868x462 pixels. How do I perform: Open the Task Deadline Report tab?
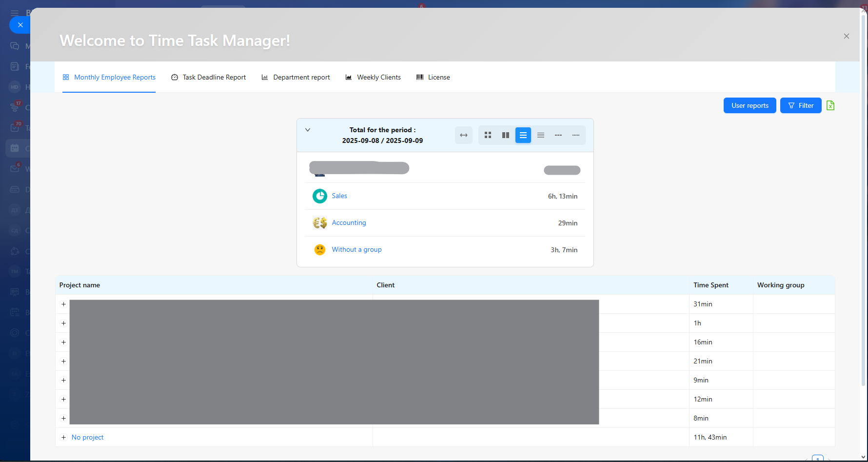208,77
